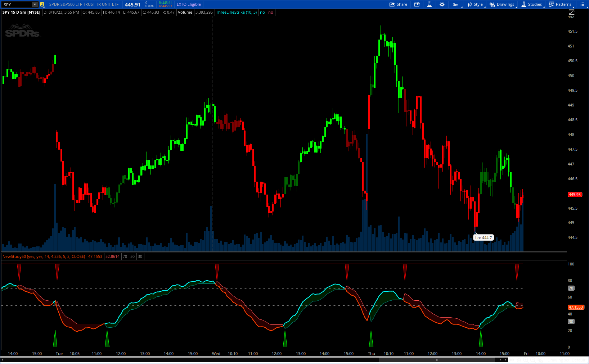Click the SPY 15 D 5m [NYSE] label
This screenshot has height=364, width=589.
pyautogui.click(x=21, y=12)
